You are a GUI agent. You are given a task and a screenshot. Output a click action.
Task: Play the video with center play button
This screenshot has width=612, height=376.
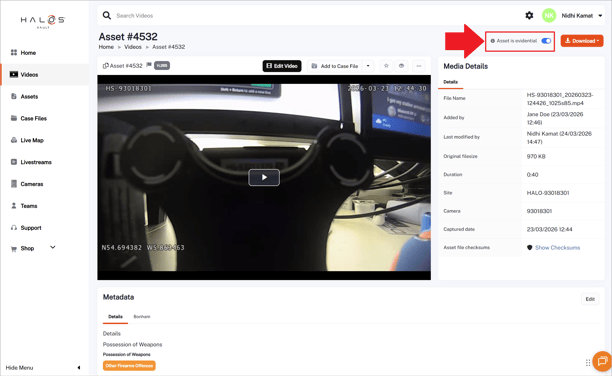264,177
